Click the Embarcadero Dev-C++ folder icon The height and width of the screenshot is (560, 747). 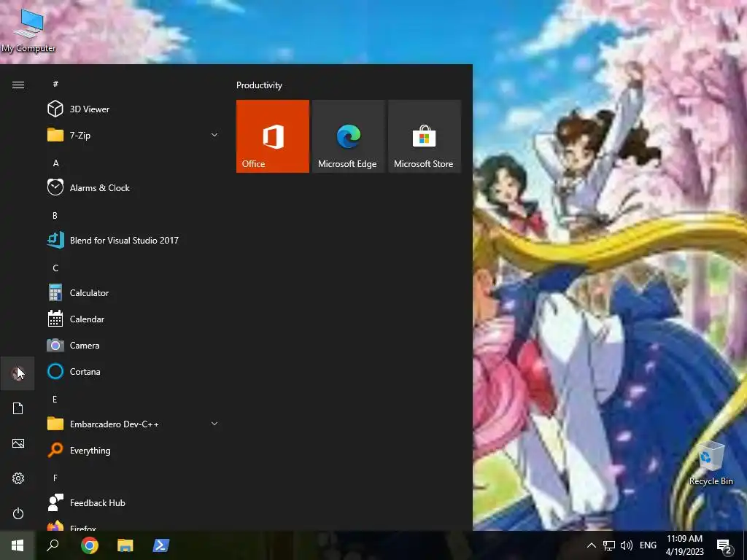(55, 424)
